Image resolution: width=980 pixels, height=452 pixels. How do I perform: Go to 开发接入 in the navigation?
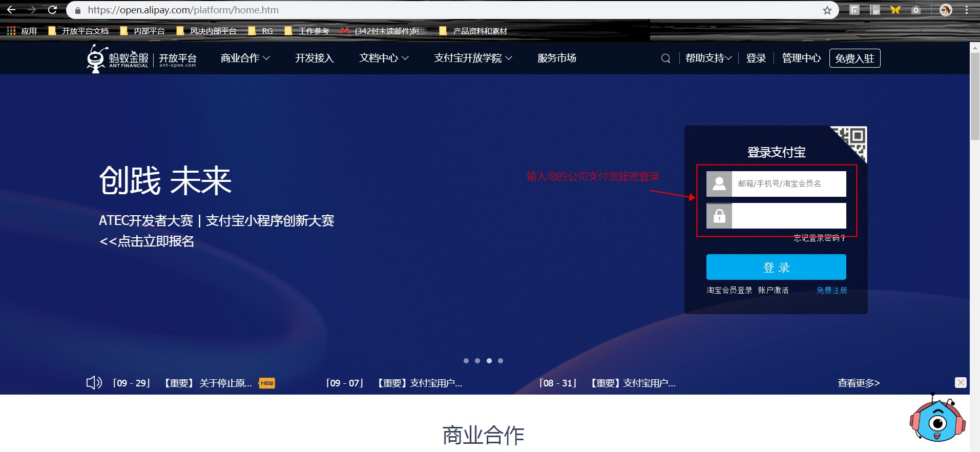click(315, 58)
